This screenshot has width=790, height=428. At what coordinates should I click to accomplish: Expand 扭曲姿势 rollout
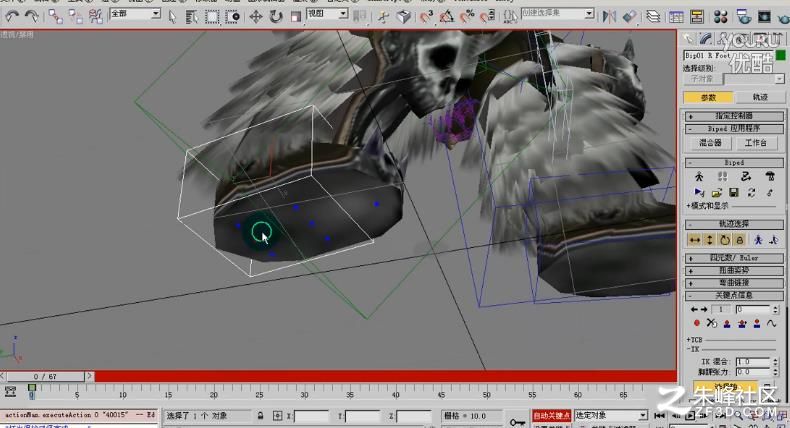click(734, 271)
